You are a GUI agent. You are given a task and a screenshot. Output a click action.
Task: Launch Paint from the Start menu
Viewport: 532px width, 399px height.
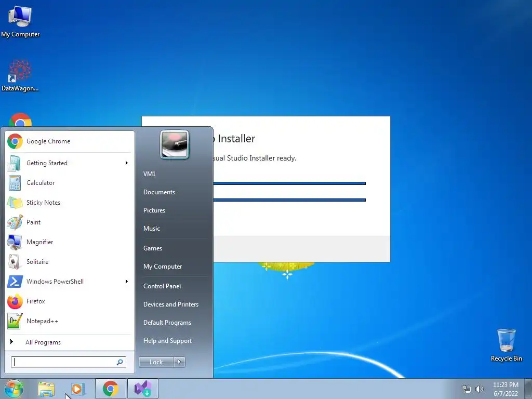click(x=69, y=222)
